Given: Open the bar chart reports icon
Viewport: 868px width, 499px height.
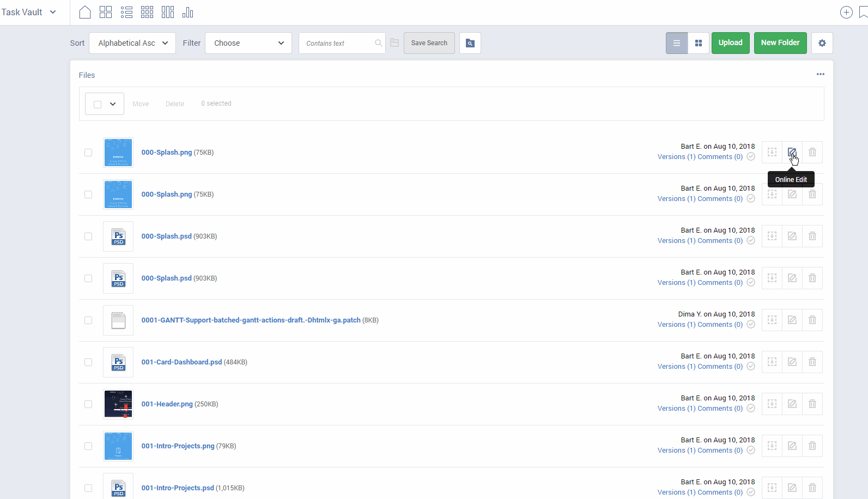Looking at the screenshot, I should 188,12.
